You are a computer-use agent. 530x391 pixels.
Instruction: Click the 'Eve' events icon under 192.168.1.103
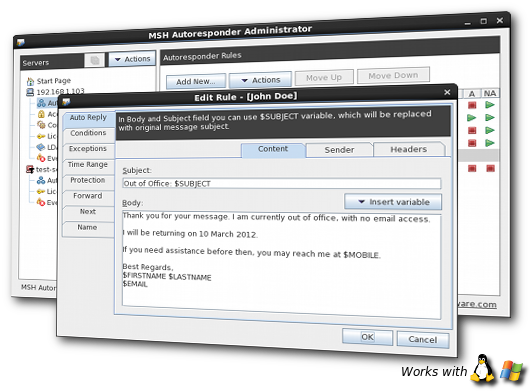pos(41,158)
